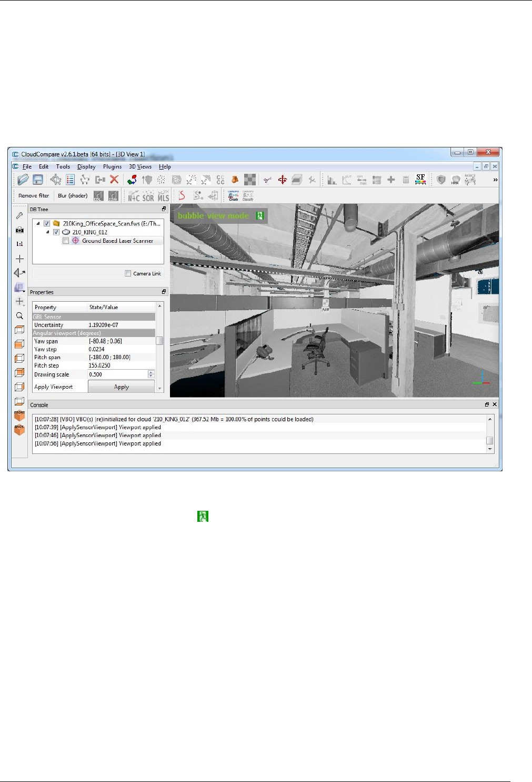Open the Tools menu
The image size is (532, 782).
pos(63,166)
